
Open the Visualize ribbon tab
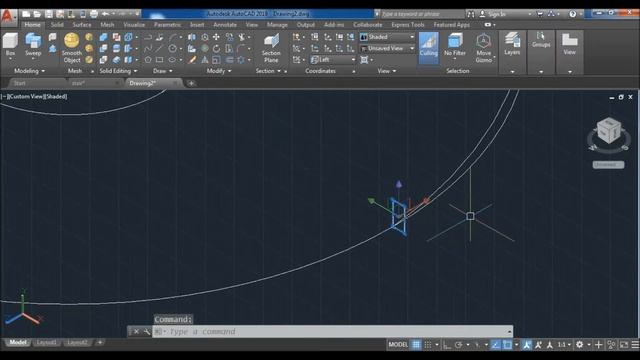tap(134, 25)
